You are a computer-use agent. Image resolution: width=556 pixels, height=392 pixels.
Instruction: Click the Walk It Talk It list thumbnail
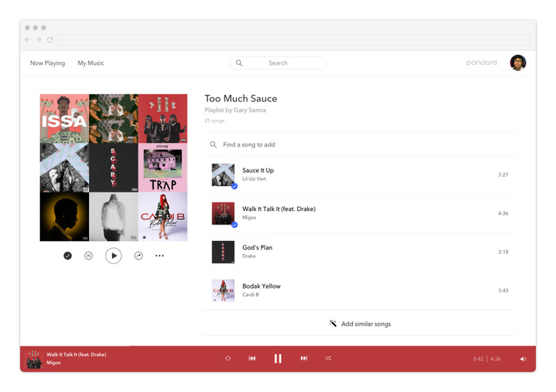click(223, 213)
